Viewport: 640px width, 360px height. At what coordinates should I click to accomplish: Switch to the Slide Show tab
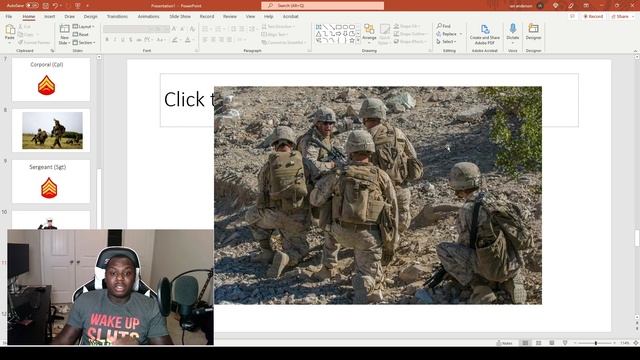click(x=180, y=16)
